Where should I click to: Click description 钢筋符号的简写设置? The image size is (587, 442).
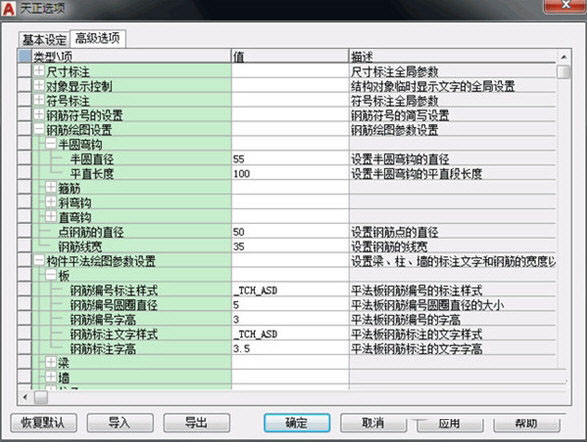pos(400,116)
